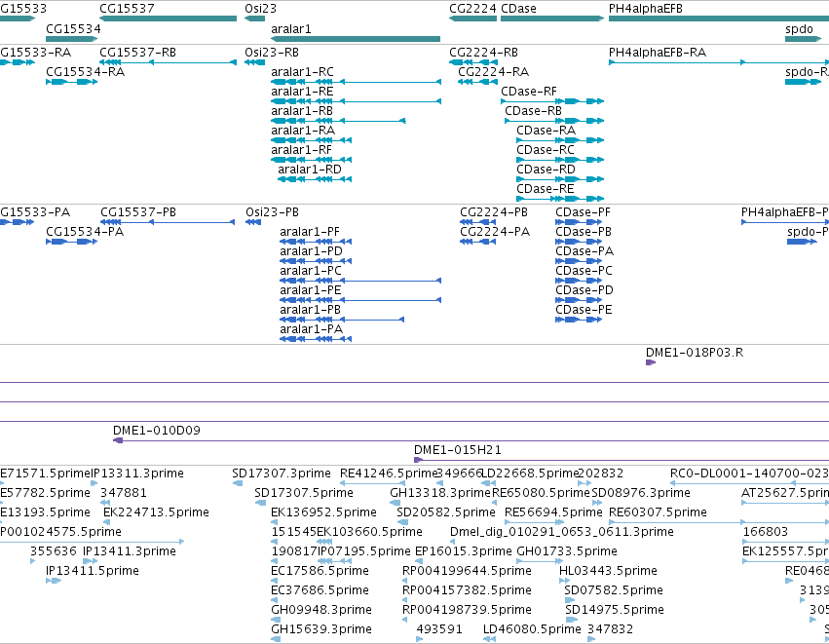Click transcript Osi23-RB
829x644 pixels.
click(254, 62)
